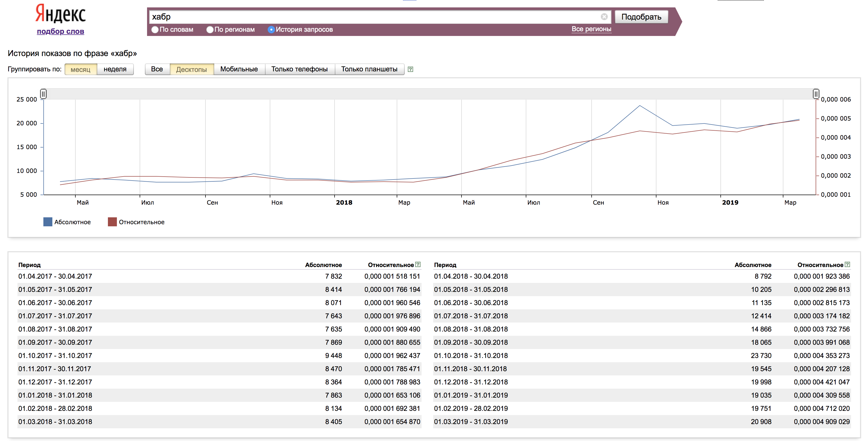The image size is (868, 441).
Task: Toggle the red Относительное legend swatch
Action: click(112, 222)
